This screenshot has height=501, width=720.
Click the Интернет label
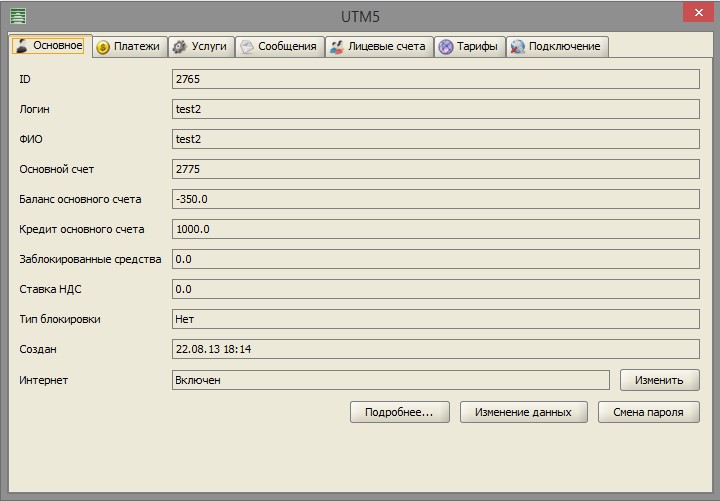[x=44, y=380]
